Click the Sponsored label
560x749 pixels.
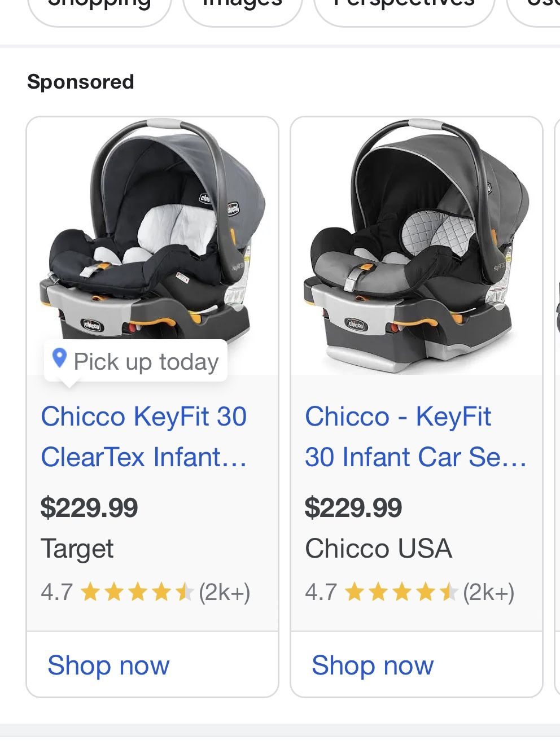tap(81, 81)
